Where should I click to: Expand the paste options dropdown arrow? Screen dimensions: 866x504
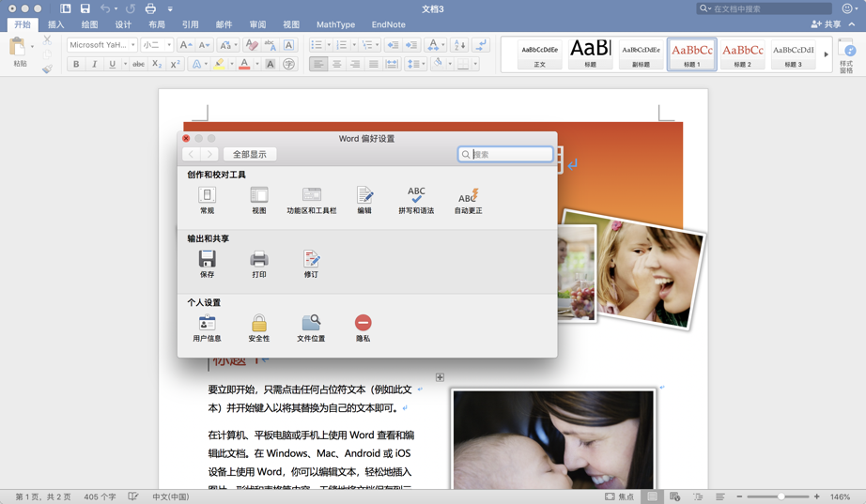click(x=32, y=46)
